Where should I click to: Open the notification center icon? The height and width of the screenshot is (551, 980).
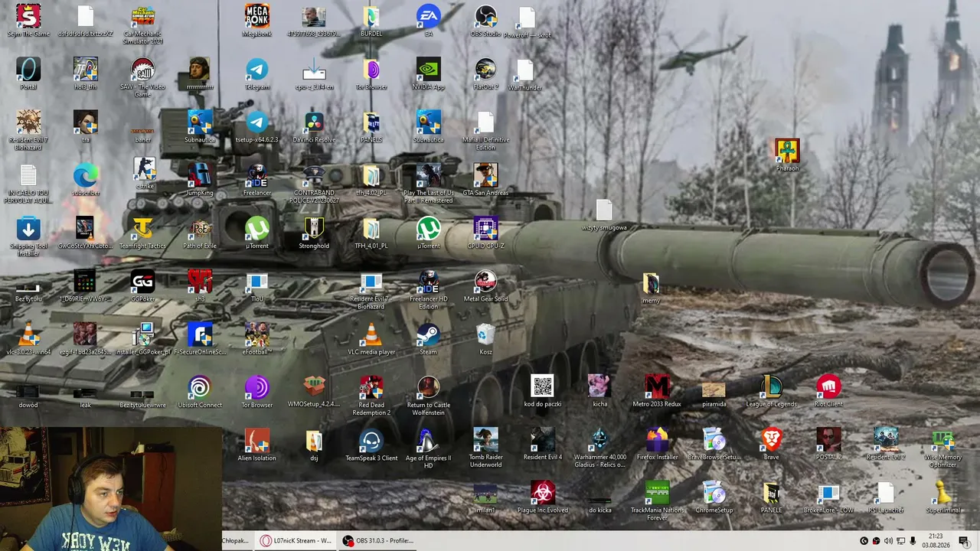tap(963, 541)
